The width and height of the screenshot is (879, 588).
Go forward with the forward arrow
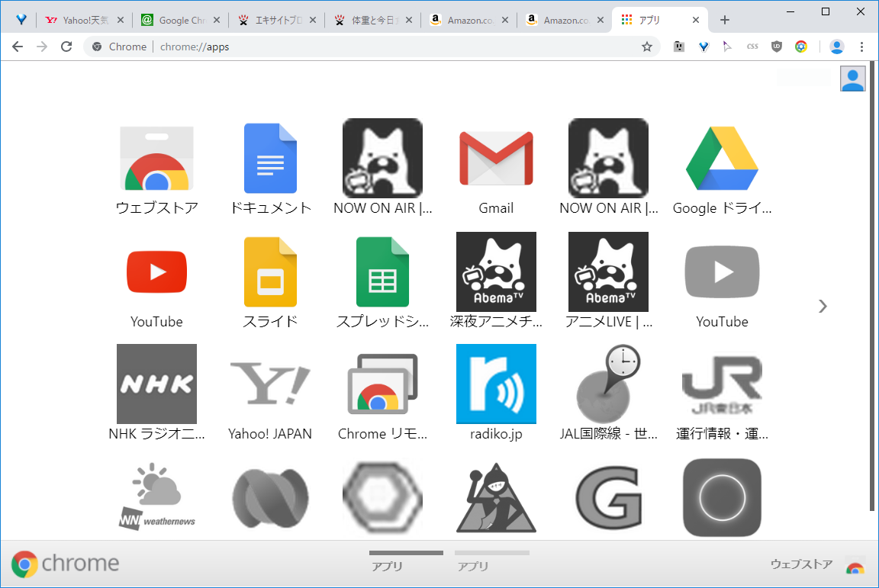click(42, 47)
